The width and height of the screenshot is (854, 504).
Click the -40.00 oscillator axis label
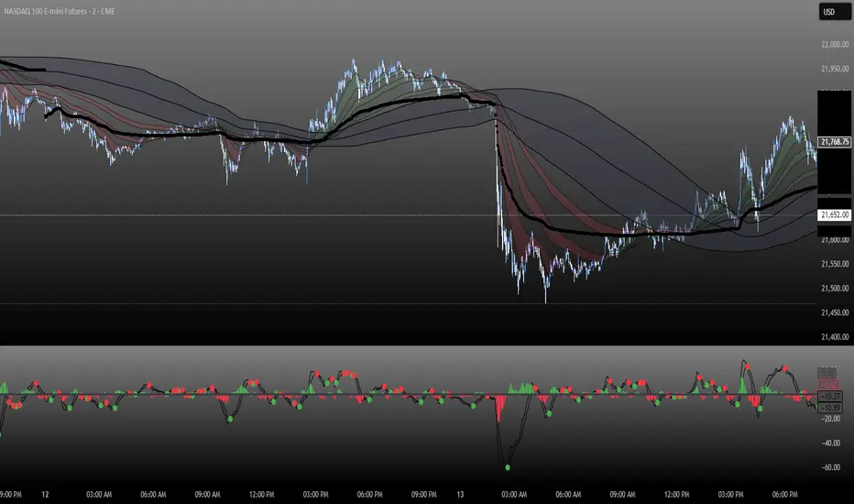click(x=831, y=443)
